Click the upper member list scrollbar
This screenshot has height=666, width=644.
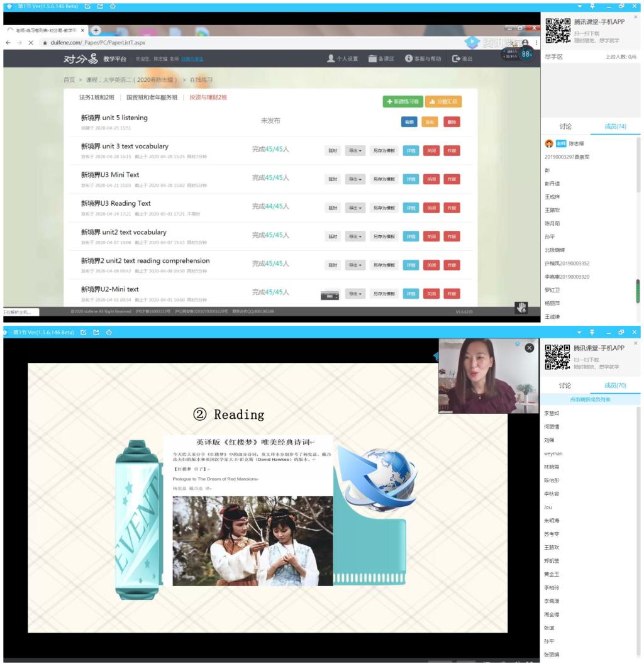pyautogui.click(x=638, y=291)
